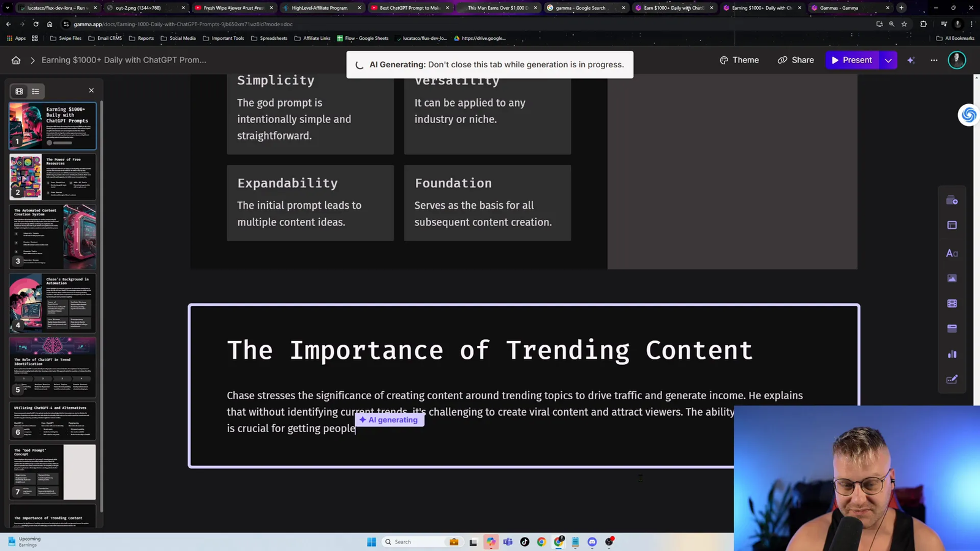This screenshot has width=980, height=551.
Task: Open the video and media tool in right rail
Action: point(952,303)
